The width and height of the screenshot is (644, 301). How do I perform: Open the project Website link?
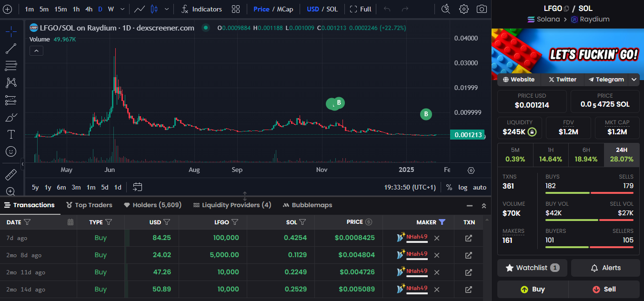click(519, 80)
